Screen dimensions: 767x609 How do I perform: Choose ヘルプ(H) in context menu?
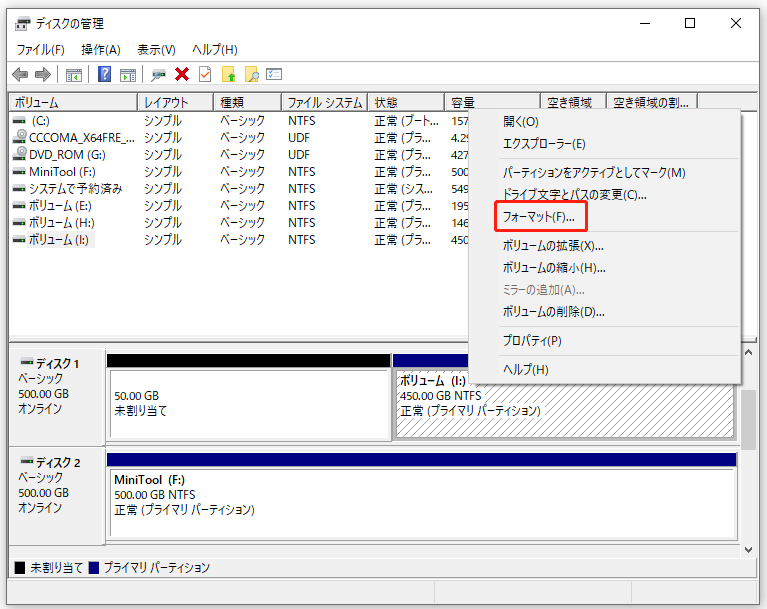pos(605,369)
